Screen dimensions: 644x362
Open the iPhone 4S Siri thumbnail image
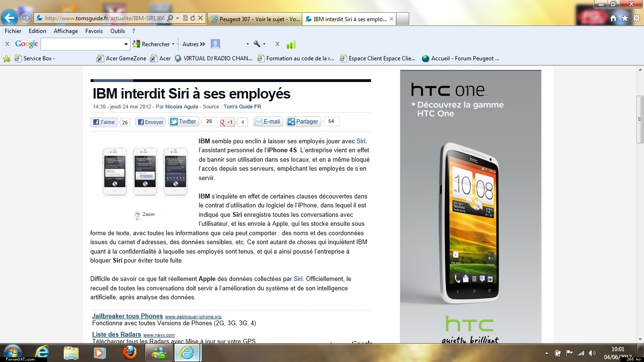coord(145,172)
